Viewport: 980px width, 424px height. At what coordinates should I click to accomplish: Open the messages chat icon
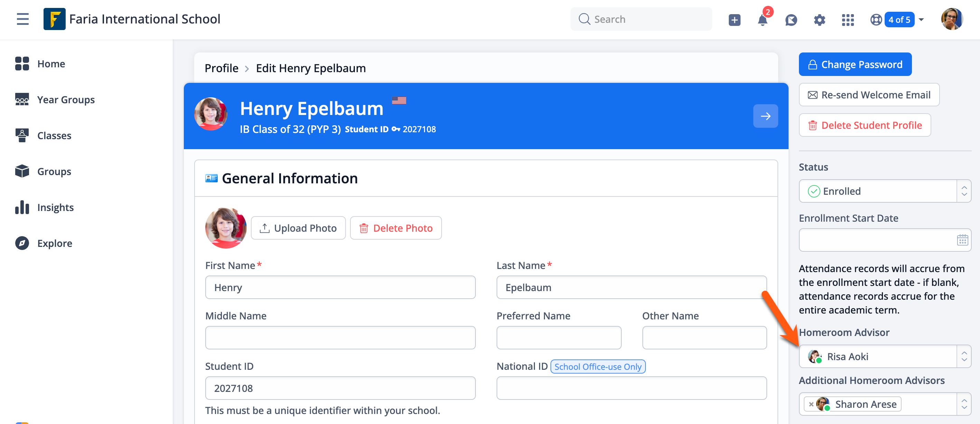coord(791,20)
